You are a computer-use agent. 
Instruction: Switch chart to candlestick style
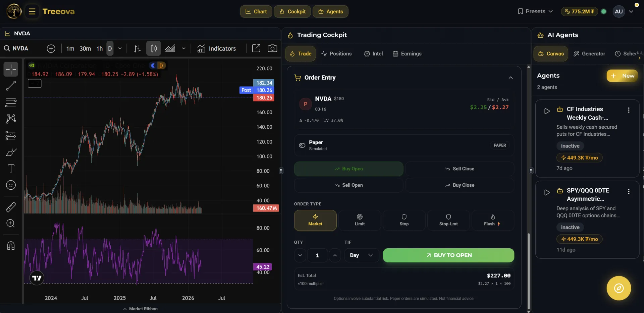(x=153, y=48)
